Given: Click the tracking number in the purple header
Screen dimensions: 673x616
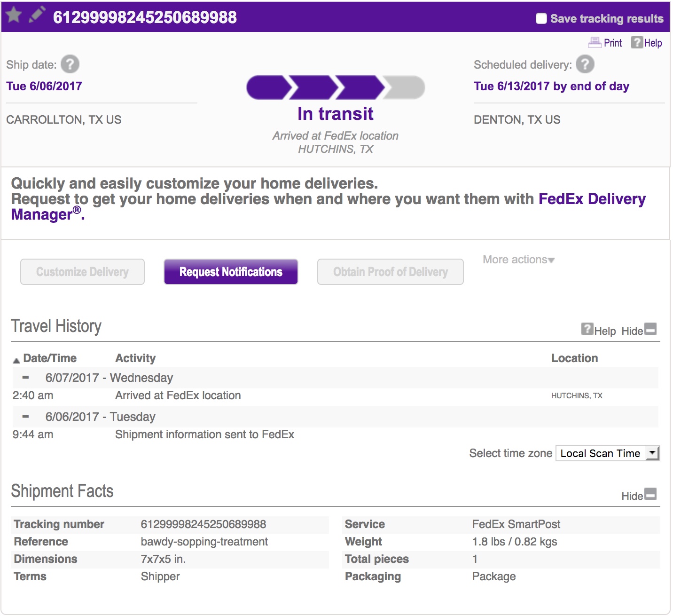Looking at the screenshot, I should click(x=145, y=17).
